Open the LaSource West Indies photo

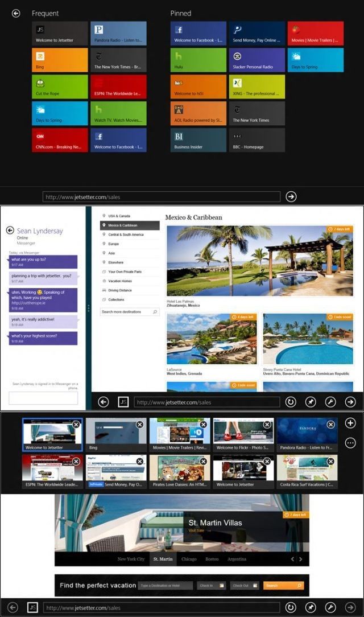[x=212, y=339]
